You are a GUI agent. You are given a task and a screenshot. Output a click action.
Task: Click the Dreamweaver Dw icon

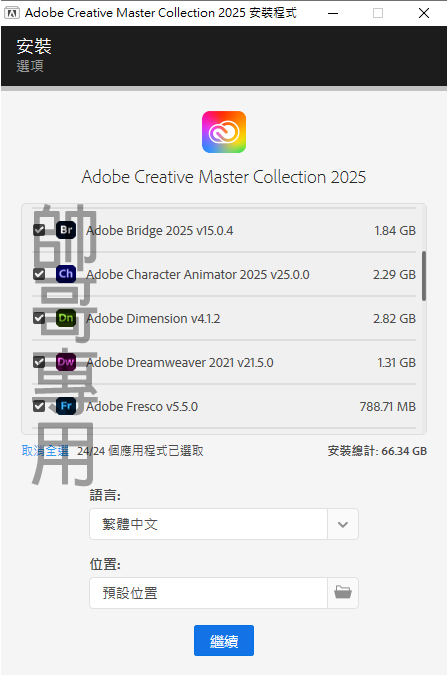coord(66,362)
